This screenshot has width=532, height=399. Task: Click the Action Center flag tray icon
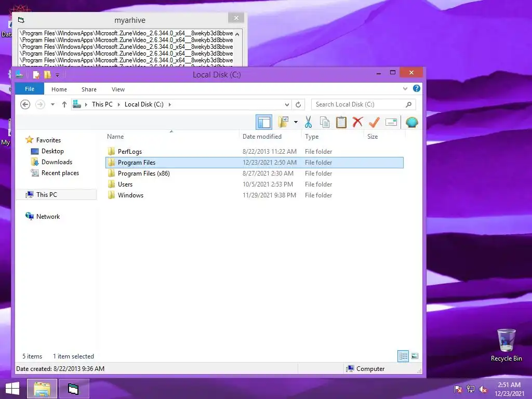click(458, 389)
